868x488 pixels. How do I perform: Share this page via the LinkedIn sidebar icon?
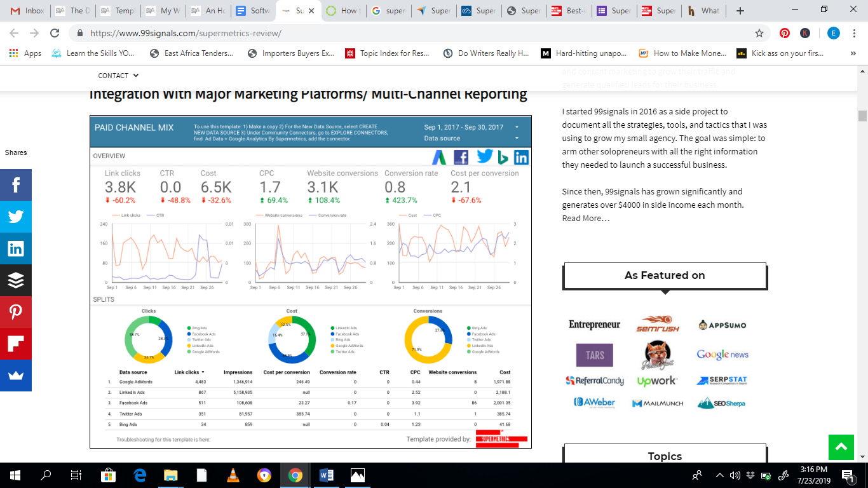coord(16,248)
